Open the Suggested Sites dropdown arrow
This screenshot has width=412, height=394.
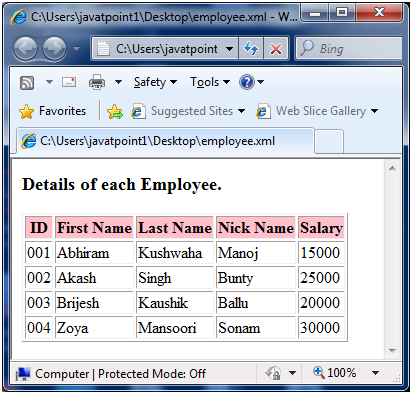pos(242,111)
